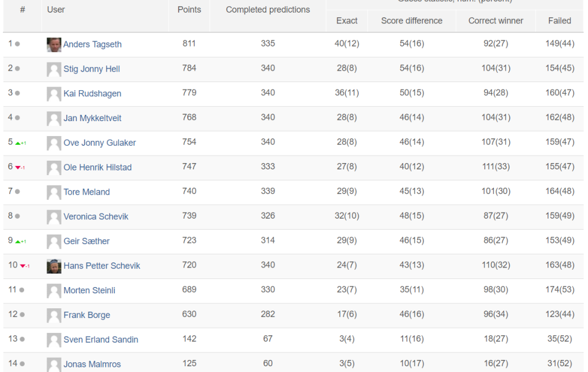Click Kai Rudshagen's placeholder avatar icon
588x372 pixels.
click(x=54, y=94)
